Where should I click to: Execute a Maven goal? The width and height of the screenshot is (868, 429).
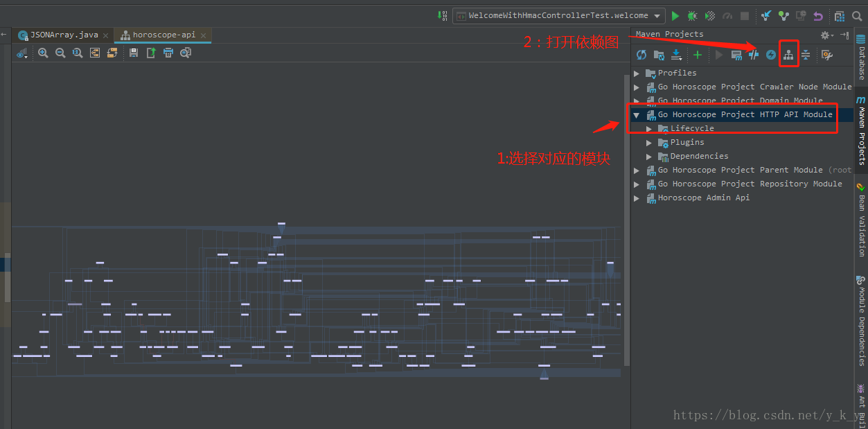(737, 55)
